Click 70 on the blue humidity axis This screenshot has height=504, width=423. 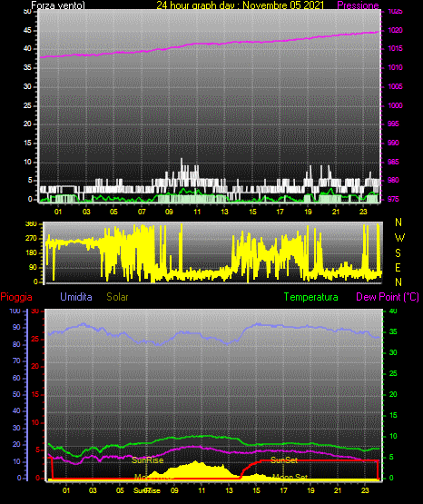16,361
